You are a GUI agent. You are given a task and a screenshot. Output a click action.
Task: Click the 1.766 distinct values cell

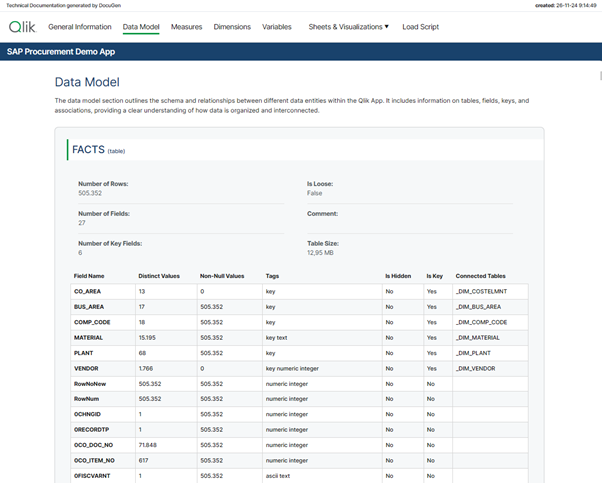pyautogui.click(x=166, y=368)
